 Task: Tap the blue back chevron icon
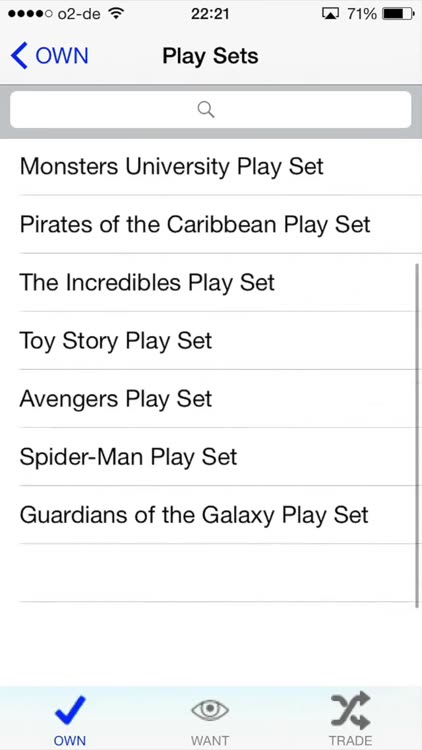click(x=19, y=56)
